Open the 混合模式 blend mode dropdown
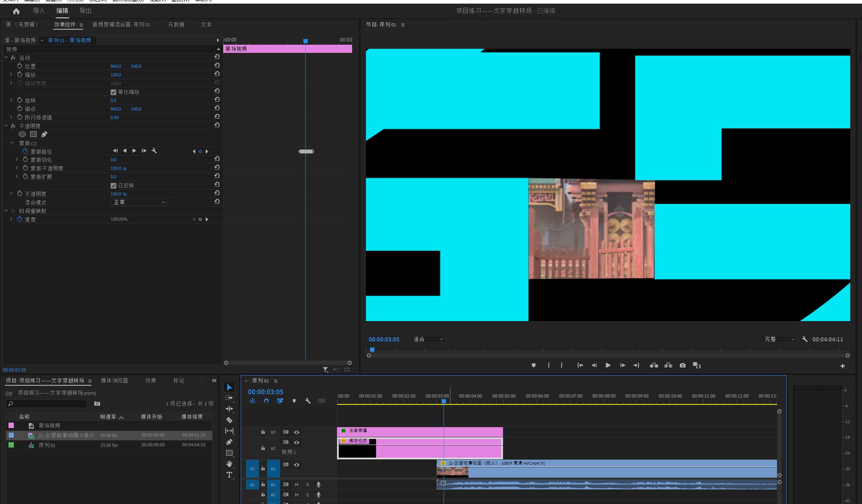 (139, 202)
